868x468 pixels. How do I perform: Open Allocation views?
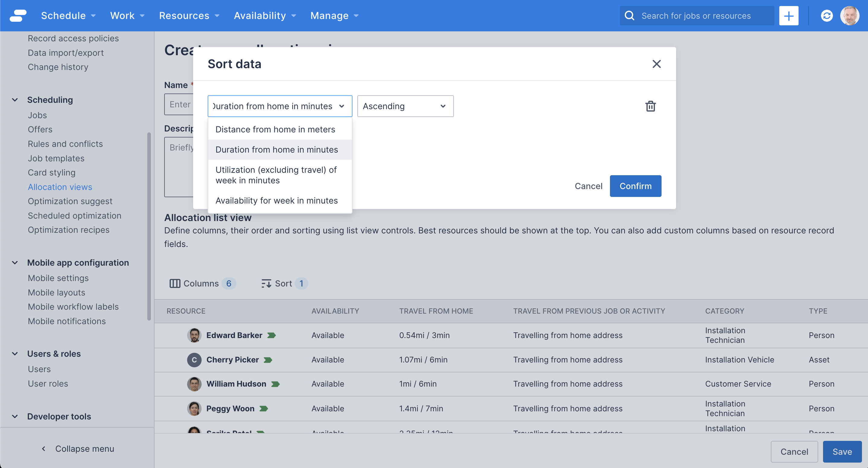(60, 187)
